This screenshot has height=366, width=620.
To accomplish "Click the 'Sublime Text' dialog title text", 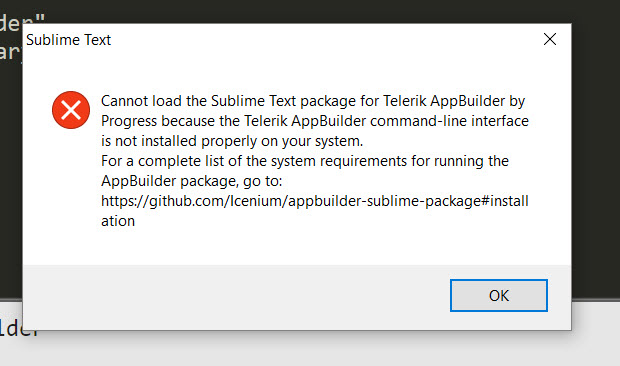I will tap(68, 40).
